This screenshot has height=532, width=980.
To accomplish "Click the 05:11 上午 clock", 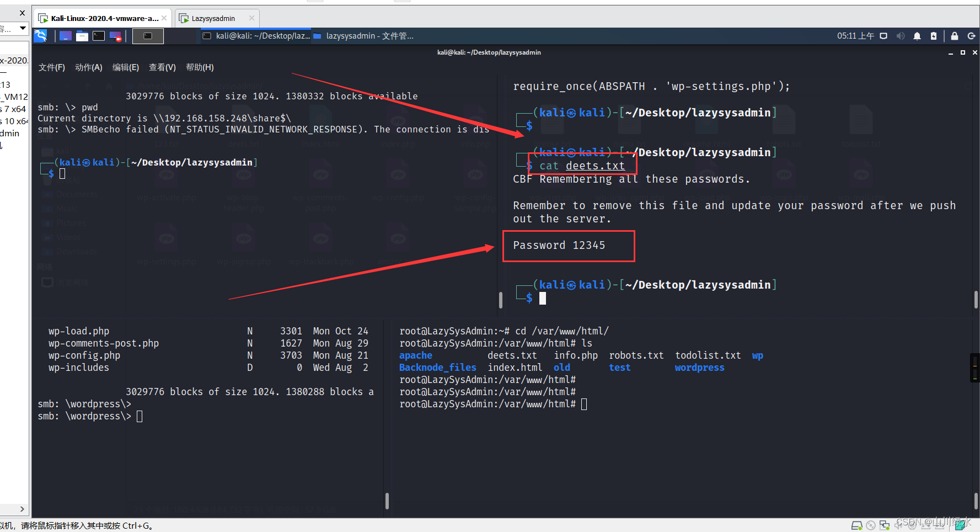I will pyautogui.click(x=855, y=36).
